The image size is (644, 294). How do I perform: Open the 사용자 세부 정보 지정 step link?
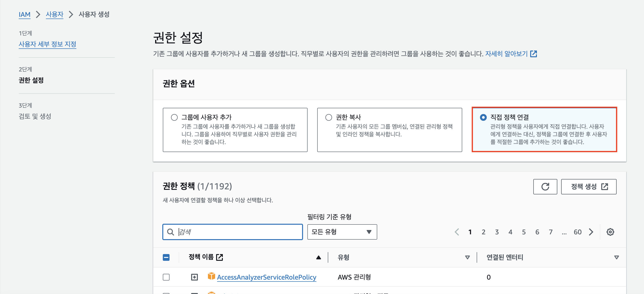coord(48,44)
